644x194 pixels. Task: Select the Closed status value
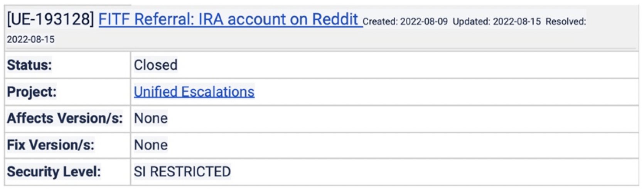155,65
